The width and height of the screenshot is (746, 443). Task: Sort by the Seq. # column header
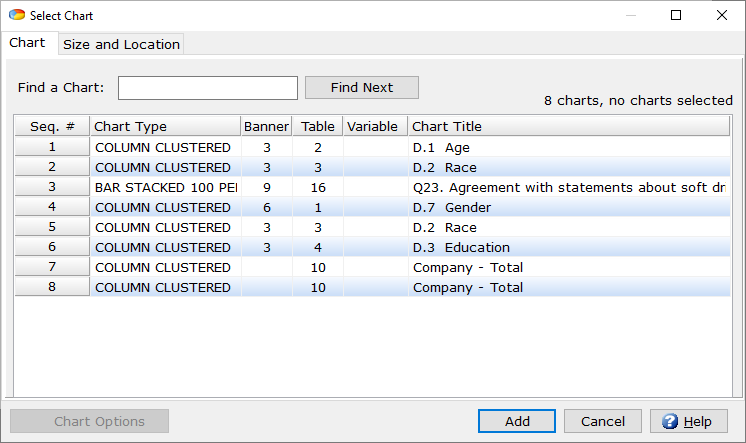52,127
